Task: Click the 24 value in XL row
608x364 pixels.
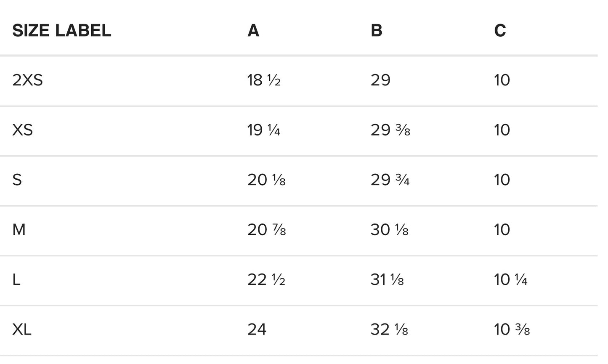Action: tap(257, 329)
